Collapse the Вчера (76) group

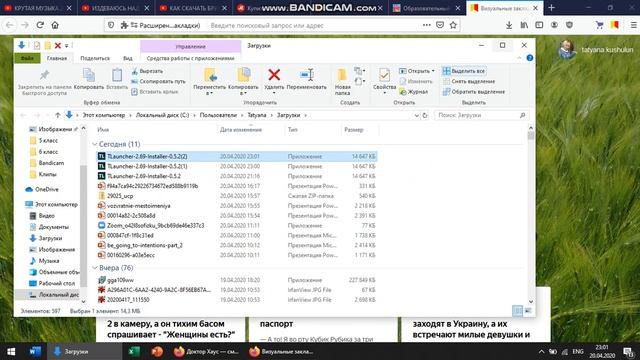95,268
